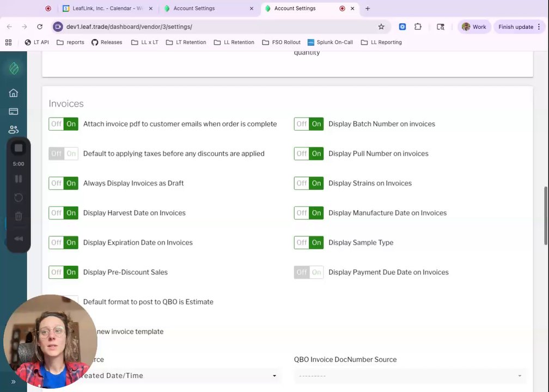The width and height of the screenshot is (549, 392).
Task: Toggle Display Strains on Invoices
Action: [x=309, y=183]
